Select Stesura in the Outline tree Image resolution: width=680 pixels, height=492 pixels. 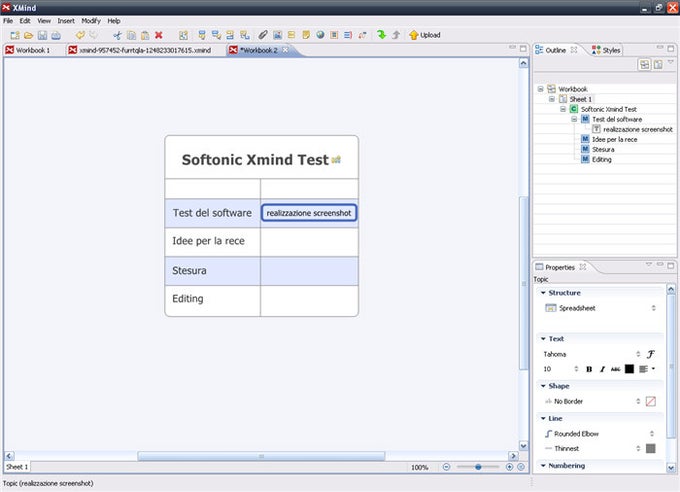coord(603,149)
